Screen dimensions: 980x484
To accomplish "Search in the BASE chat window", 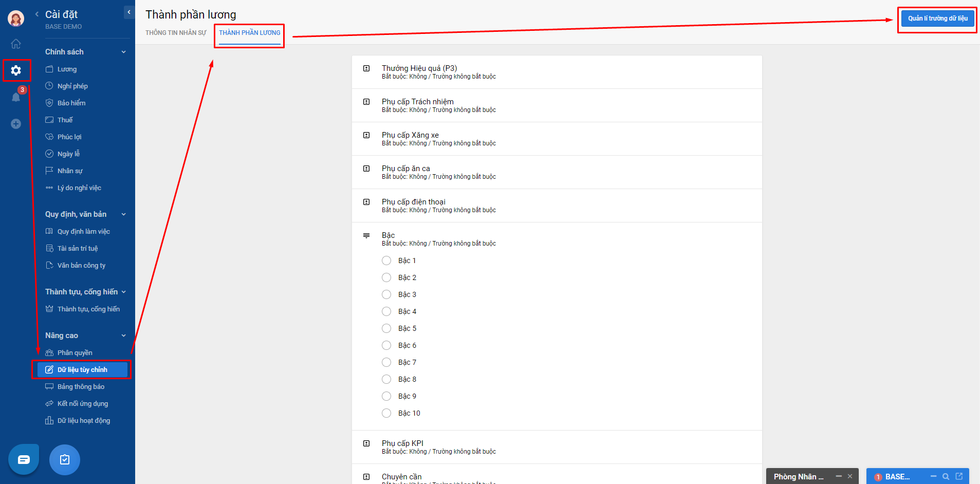I will tap(946, 476).
